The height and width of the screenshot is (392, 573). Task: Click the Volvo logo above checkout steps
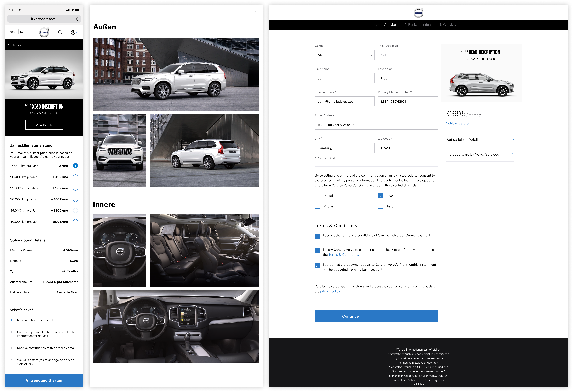point(418,13)
